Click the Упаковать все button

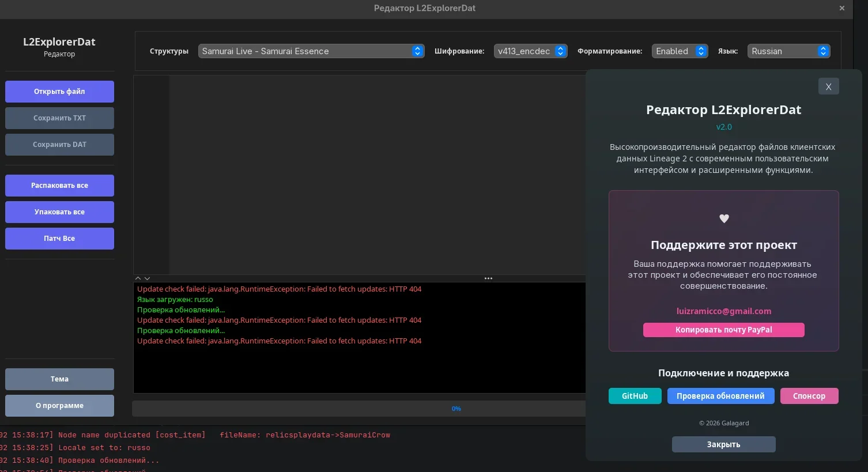pos(59,212)
